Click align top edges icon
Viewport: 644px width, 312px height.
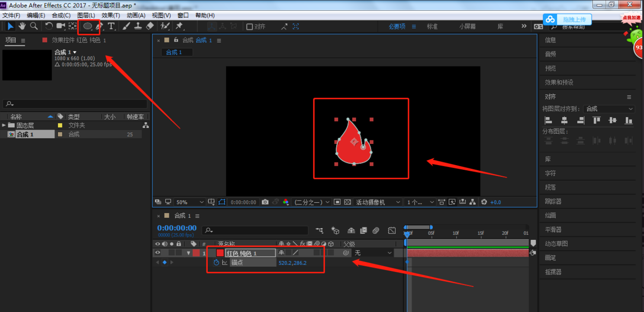(x=596, y=121)
